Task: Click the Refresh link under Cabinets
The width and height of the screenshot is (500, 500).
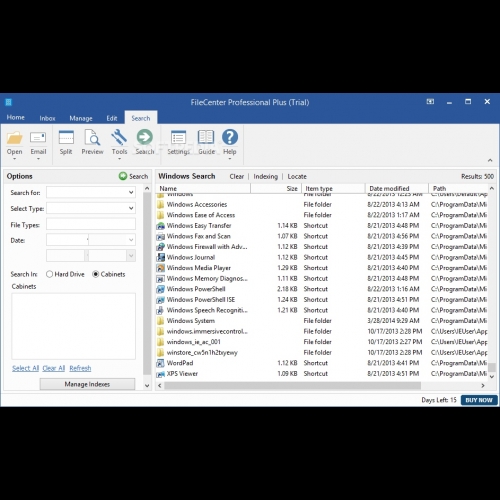Action: click(80, 368)
